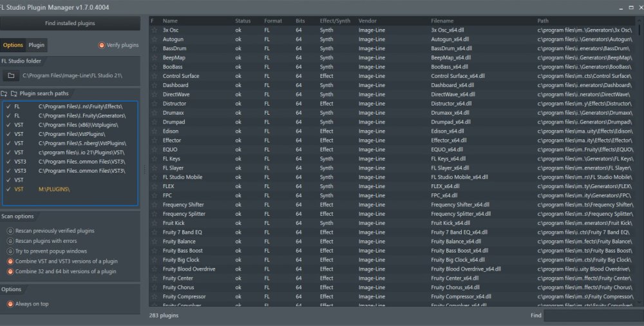Click Frequency Splitter_x64.dll filename

(460, 214)
